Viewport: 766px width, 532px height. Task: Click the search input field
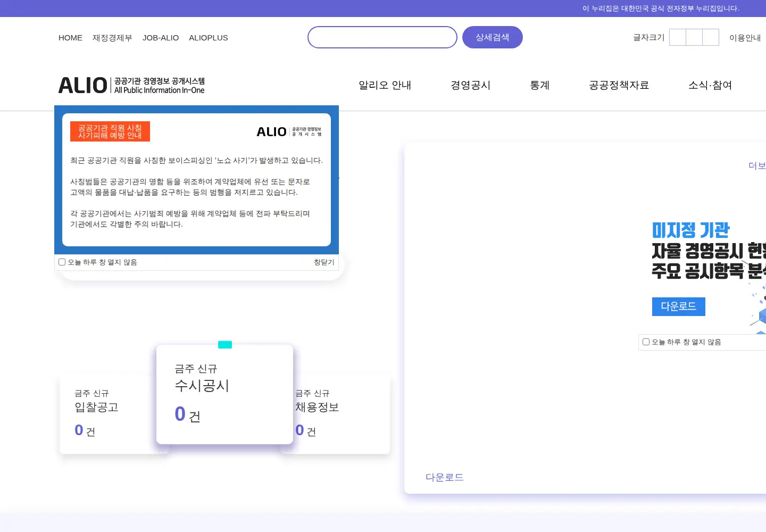click(x=382, y=37)
